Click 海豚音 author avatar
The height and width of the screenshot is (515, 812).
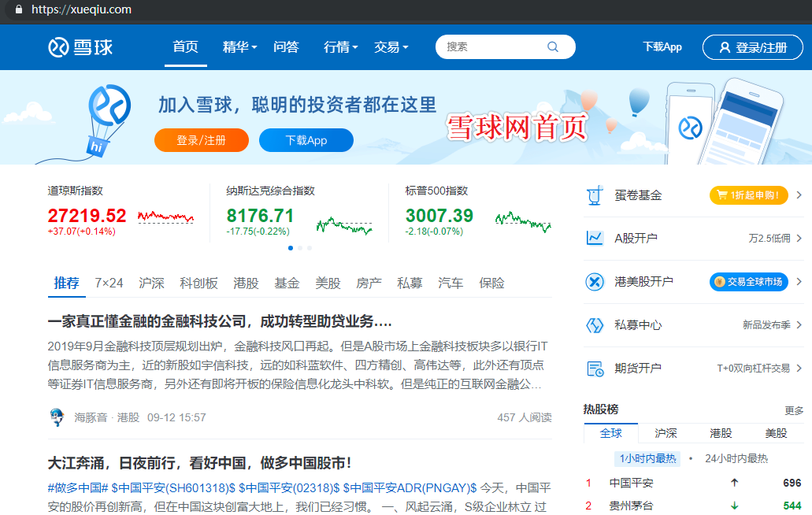[57, 417]
